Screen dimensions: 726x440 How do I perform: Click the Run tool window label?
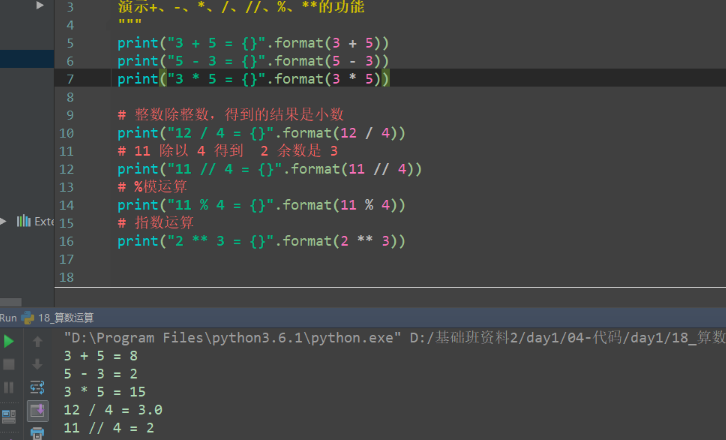[x=8, y=318]
